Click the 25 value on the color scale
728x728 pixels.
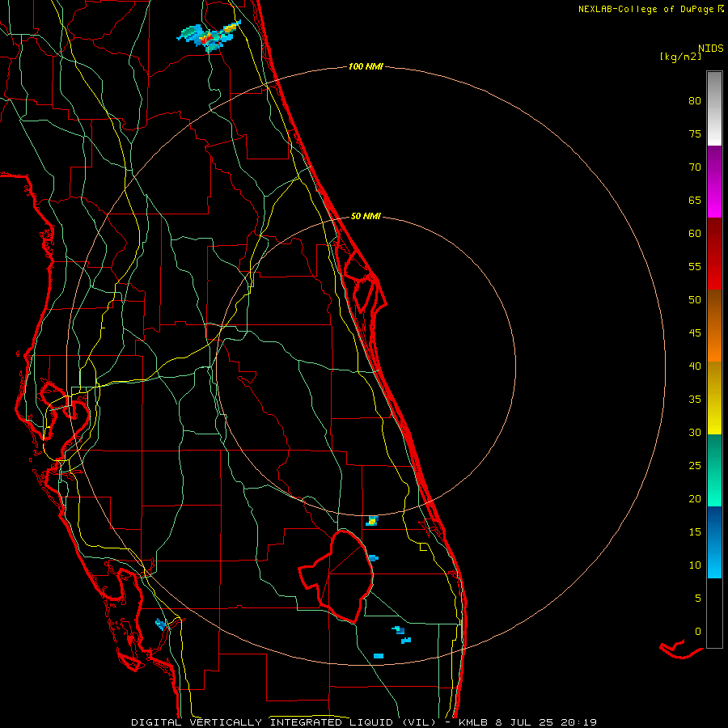click(695, 465)
